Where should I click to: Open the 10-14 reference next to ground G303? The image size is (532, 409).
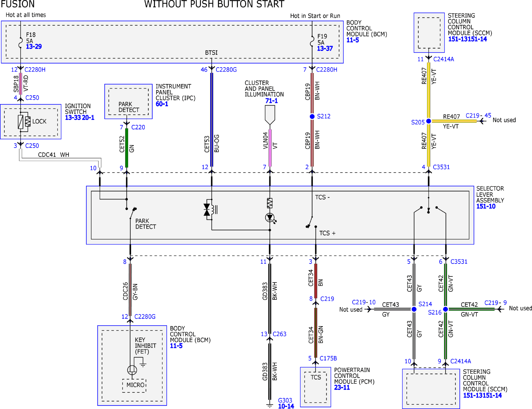pyautogui.click(x=286, y=406)
